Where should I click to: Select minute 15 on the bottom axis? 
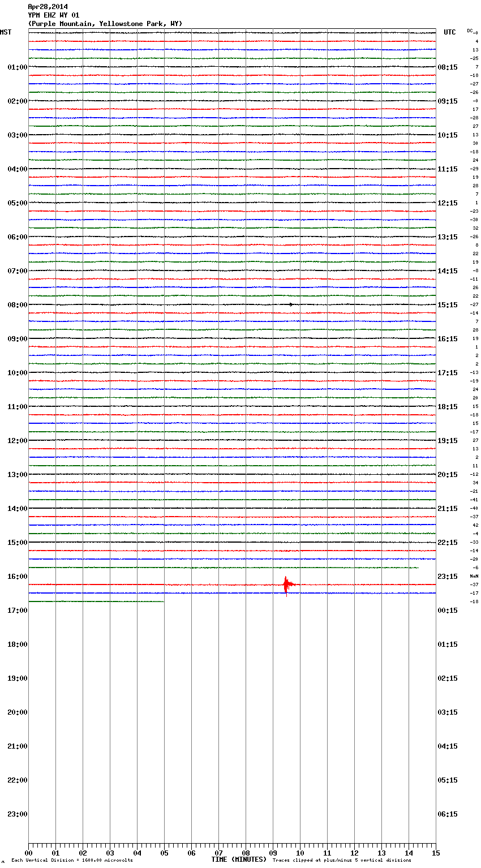point(435,853)
